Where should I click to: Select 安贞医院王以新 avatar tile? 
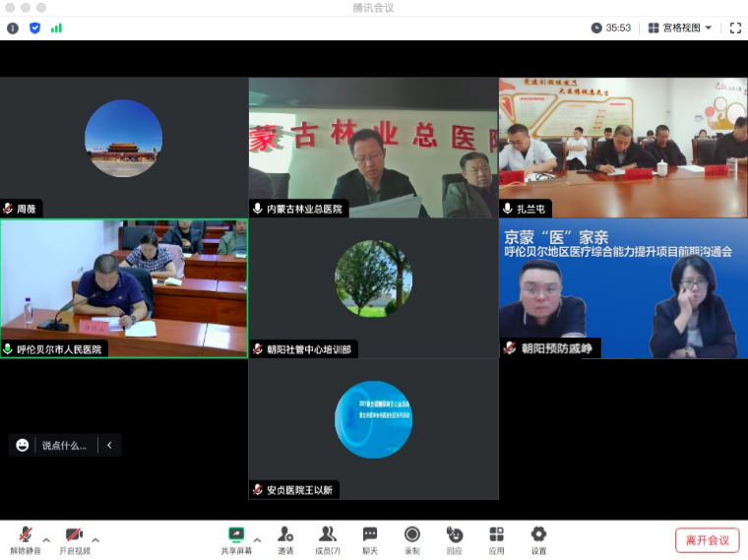[x=374, y=429]
